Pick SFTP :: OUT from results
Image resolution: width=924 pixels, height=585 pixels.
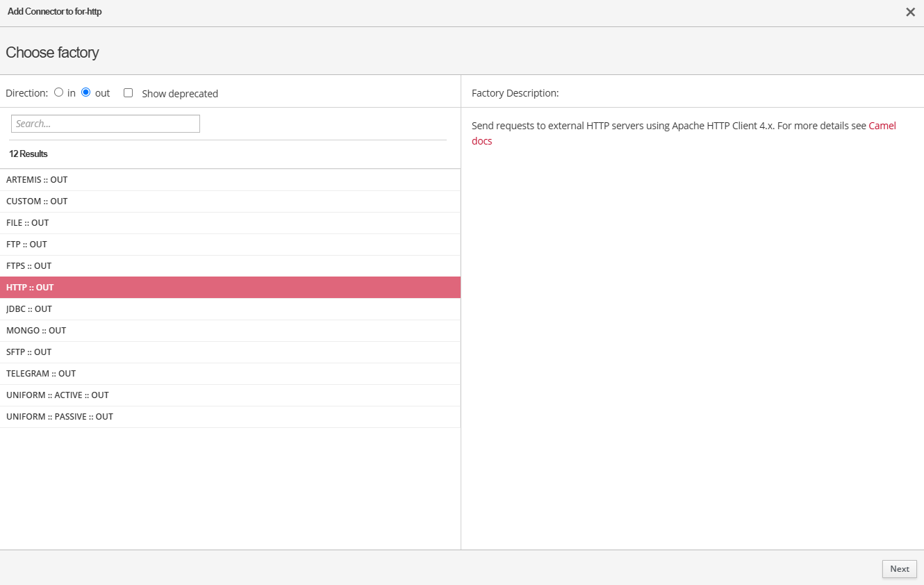coord(28,352)
